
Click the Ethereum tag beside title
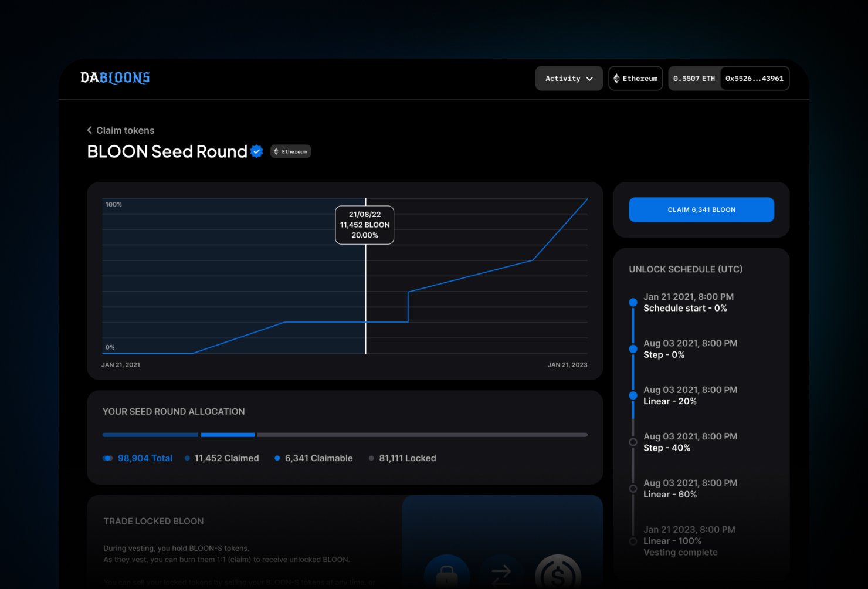click(x=290, y=151)
